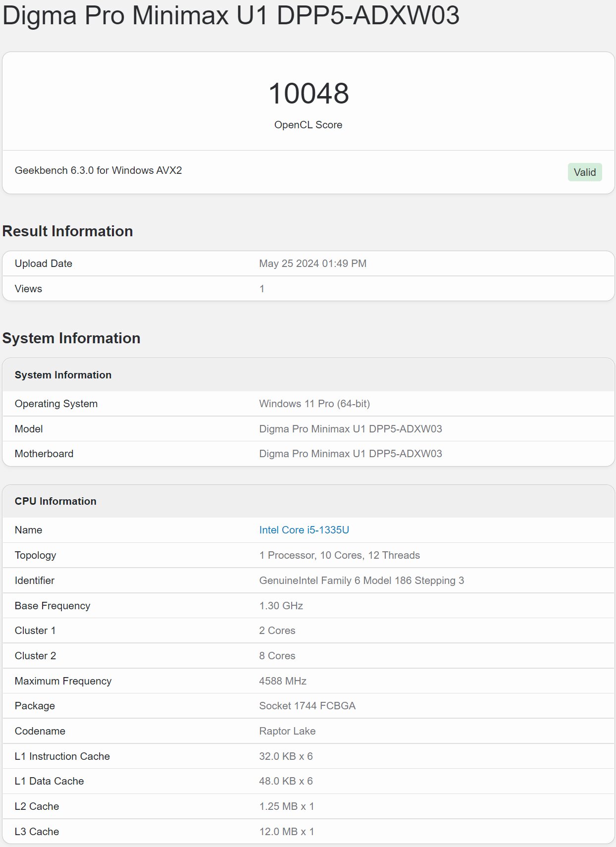Click the Topology label
616x847 pixels.
[35, 555]
